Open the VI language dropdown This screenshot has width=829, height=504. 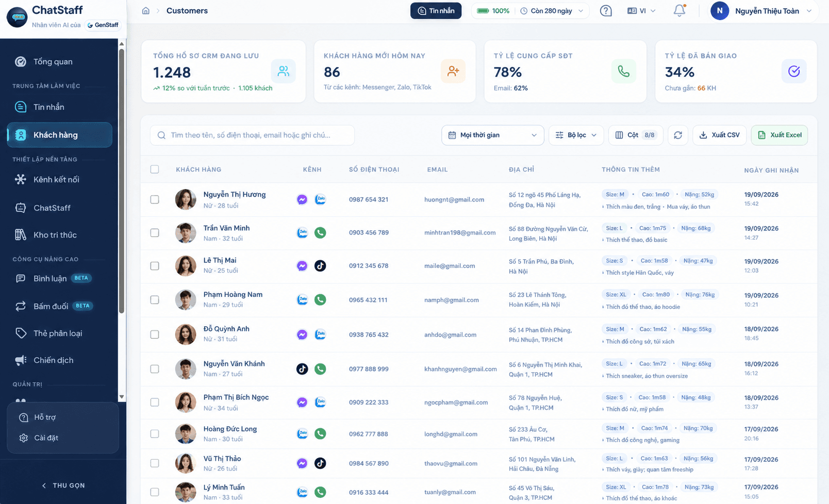click(641, 11)
